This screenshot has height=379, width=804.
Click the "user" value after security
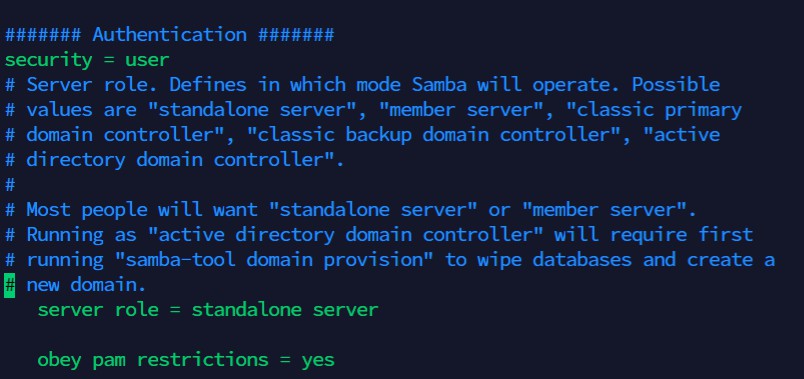click(x=148, y=60)
